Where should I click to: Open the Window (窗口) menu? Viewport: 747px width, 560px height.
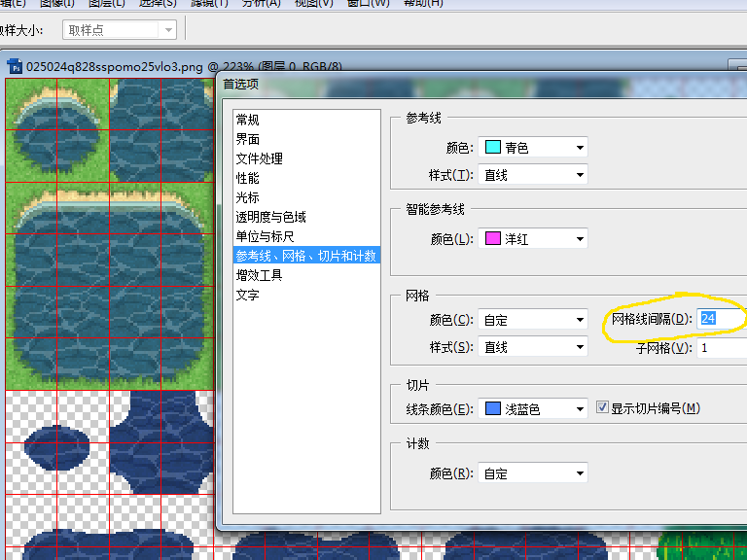click(368, 3)
